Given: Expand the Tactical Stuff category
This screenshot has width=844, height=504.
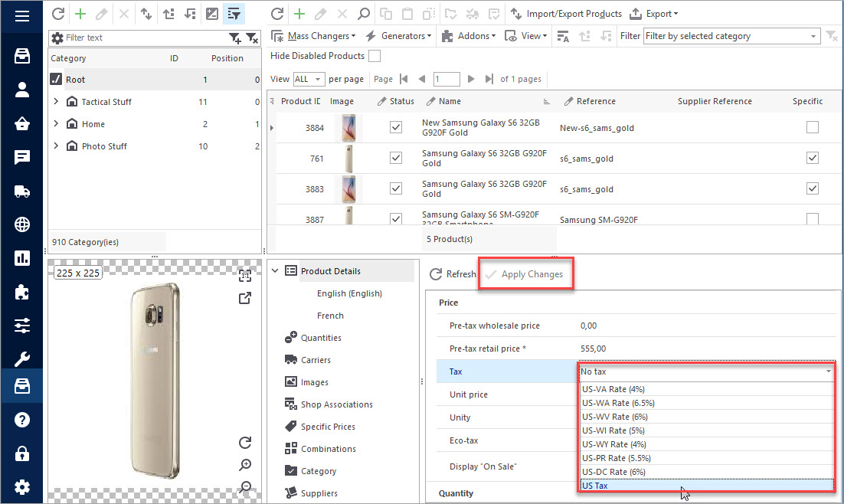Looking at the screenshot, I should 56,101.
